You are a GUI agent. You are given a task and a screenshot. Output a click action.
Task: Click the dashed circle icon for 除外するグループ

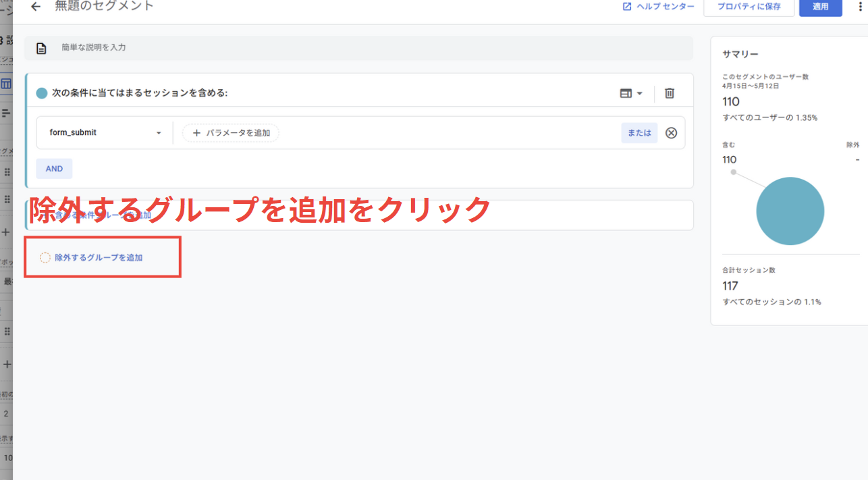[x=45, y=258]
